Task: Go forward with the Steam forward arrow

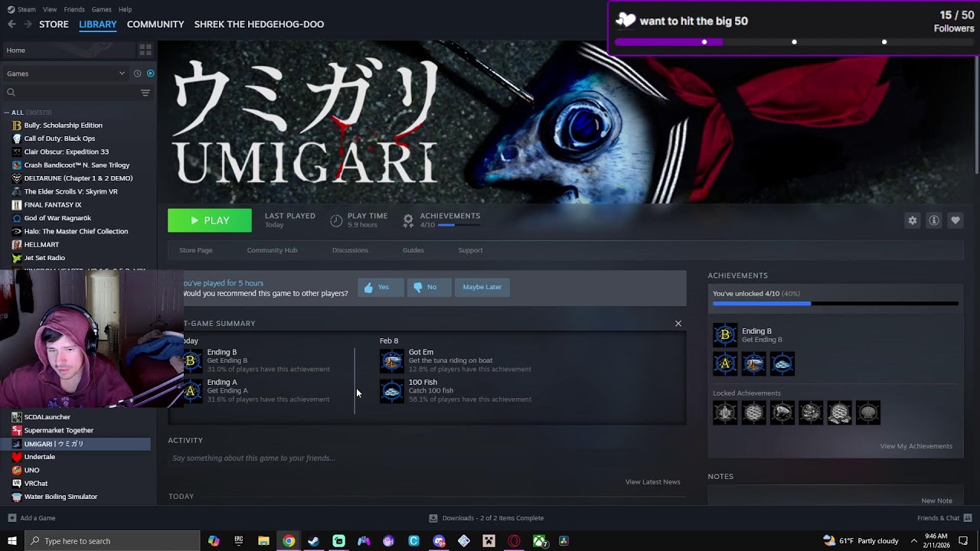Action: (28, 24)
